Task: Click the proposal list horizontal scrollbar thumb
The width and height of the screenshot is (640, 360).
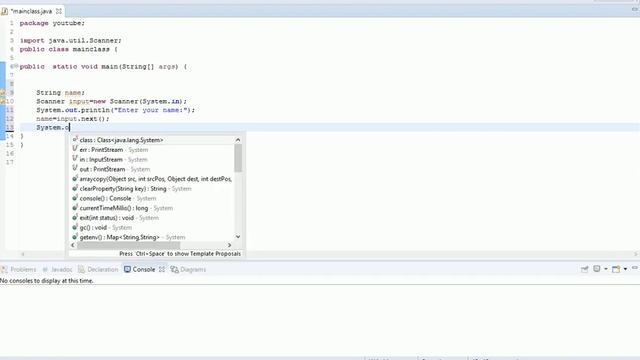Action: (129, 245)
